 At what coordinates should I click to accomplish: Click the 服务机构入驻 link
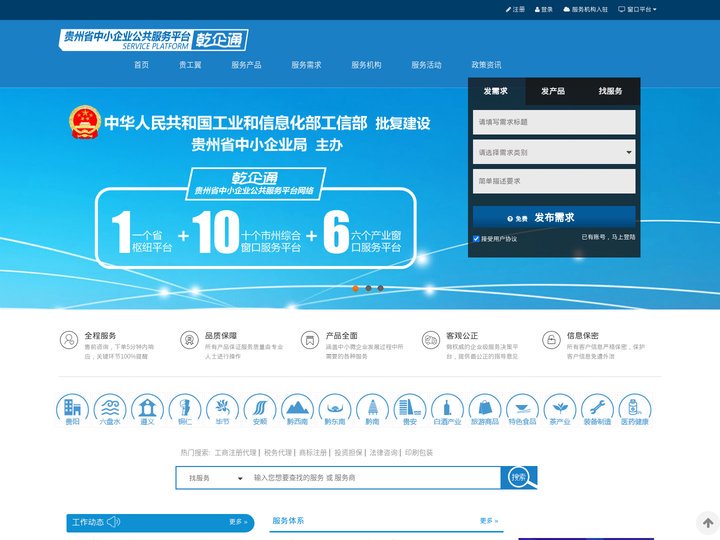[x=585, y=9]
